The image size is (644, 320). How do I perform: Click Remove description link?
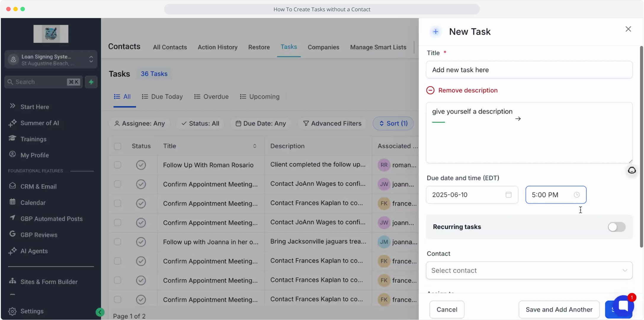pyautogui.click(x=468, y=90)
